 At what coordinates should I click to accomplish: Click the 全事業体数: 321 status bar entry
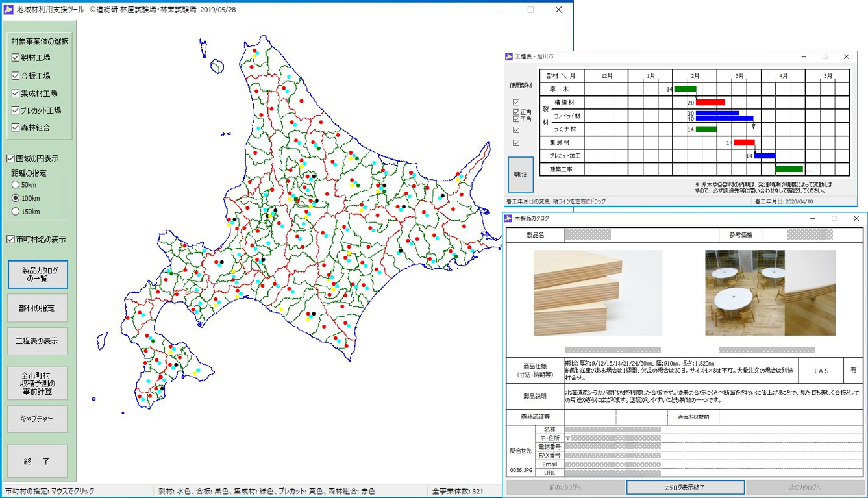point(458,492)
